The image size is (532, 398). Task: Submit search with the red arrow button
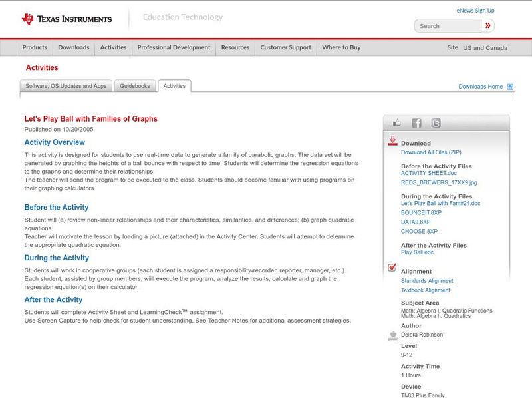pos(488,25)
